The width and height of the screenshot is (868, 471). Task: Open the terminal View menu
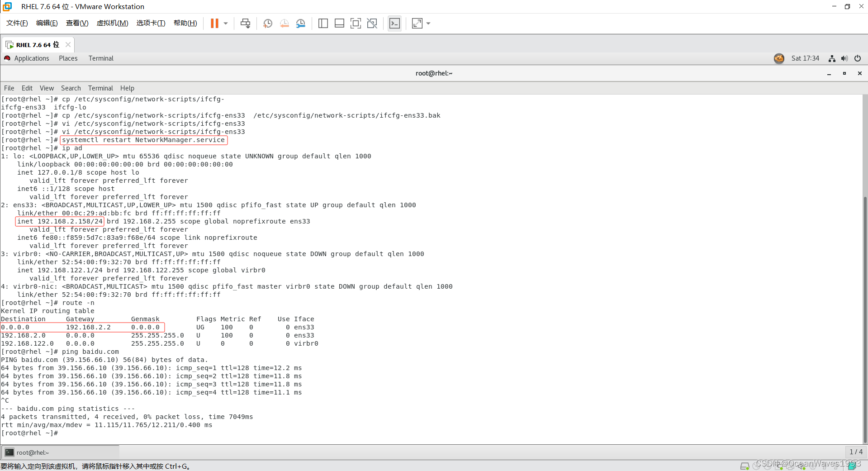point(47,88)
